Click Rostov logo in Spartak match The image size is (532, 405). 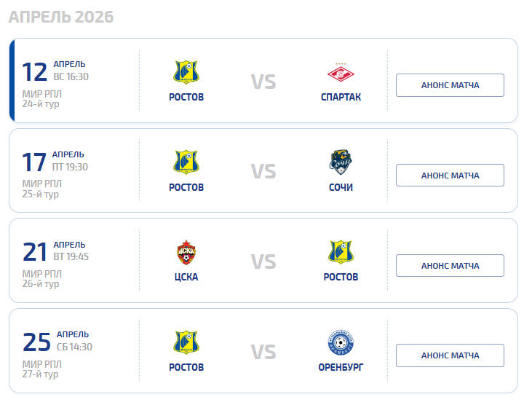click(x=186, y=72)
